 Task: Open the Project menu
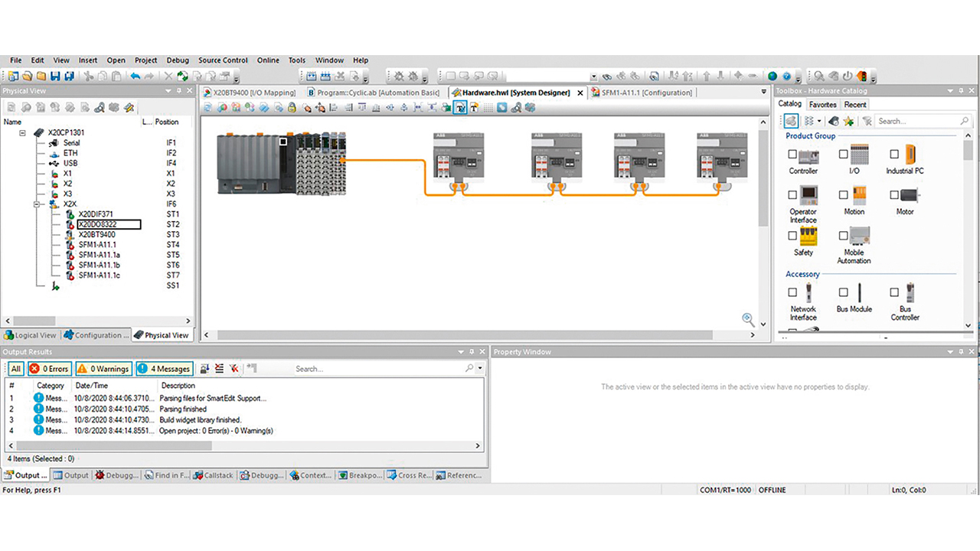click(x=145, y=60)
